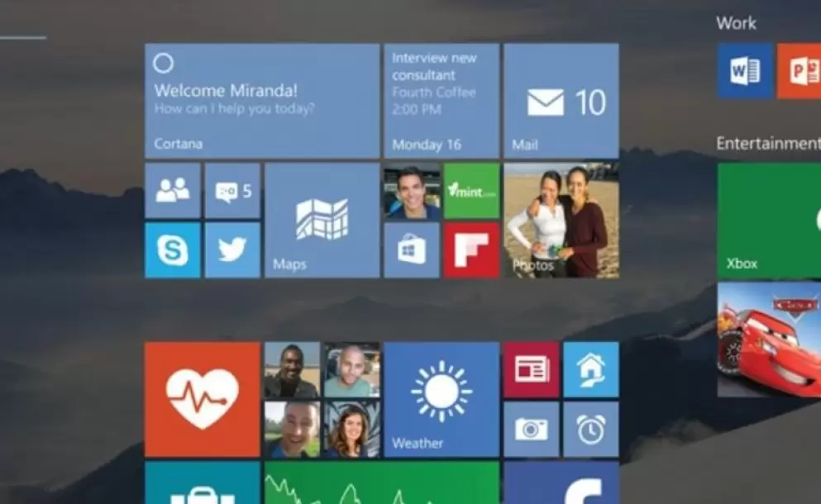Launch Word from the Work group

click(x=745, y=71)
